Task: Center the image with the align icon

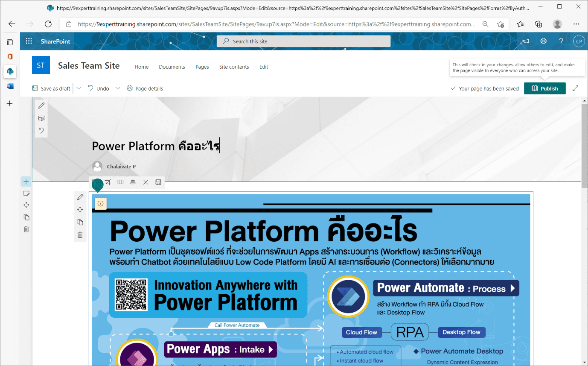Action: (133, 182)
